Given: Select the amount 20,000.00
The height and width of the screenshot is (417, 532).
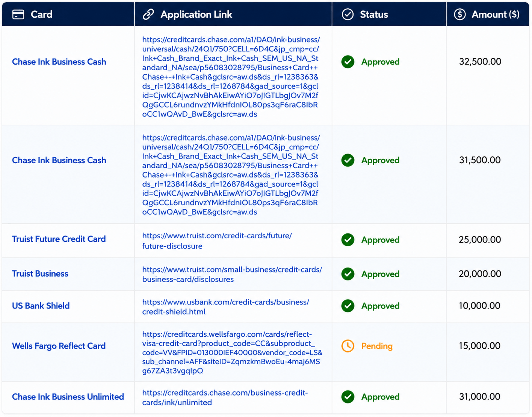Looking at the screenshot, I should (x=480, y=274).
